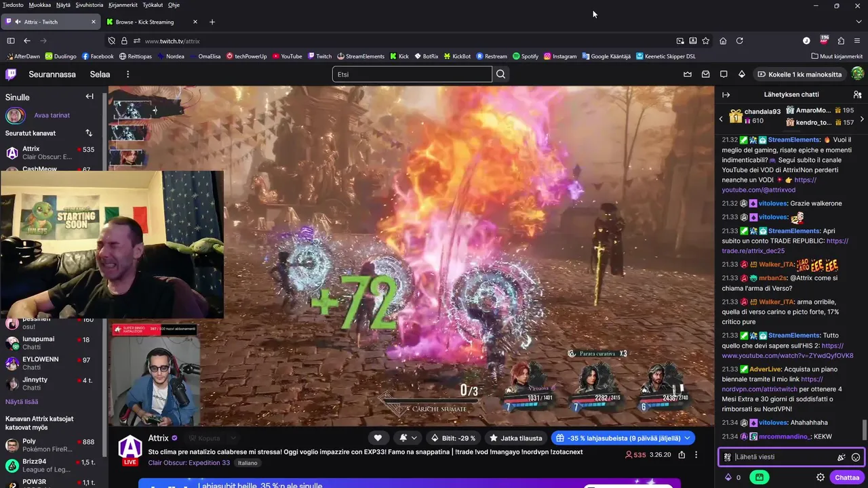The image size is (868, 488).
Task: Open the whispers speech bubble icon
Action: 724,74
